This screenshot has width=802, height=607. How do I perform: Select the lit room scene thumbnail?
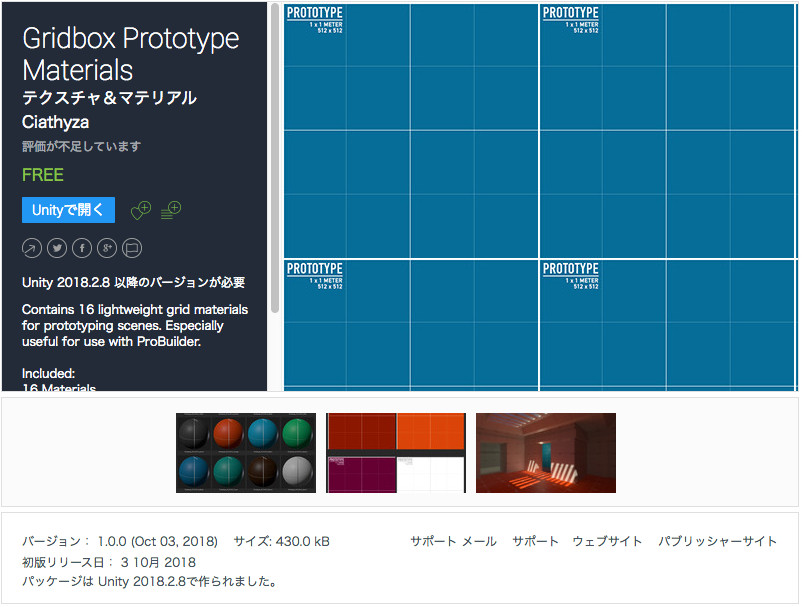[546, 453]
